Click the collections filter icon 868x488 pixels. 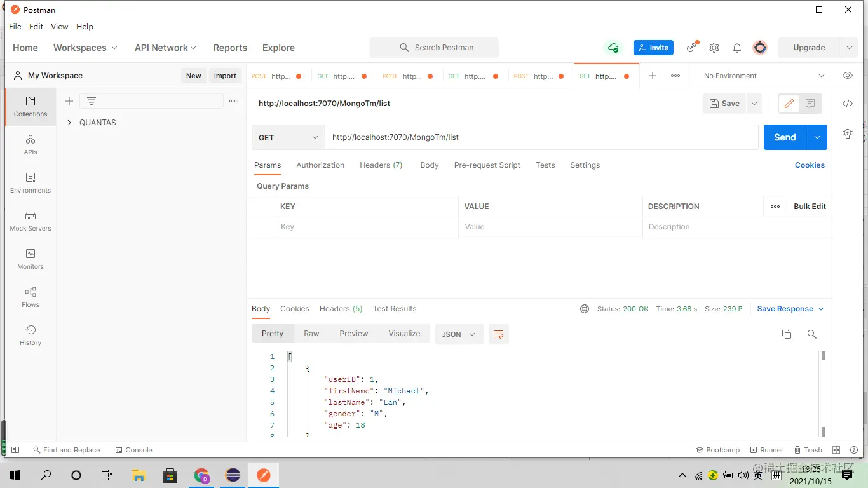pyautogui.click(x=92, y=101)
